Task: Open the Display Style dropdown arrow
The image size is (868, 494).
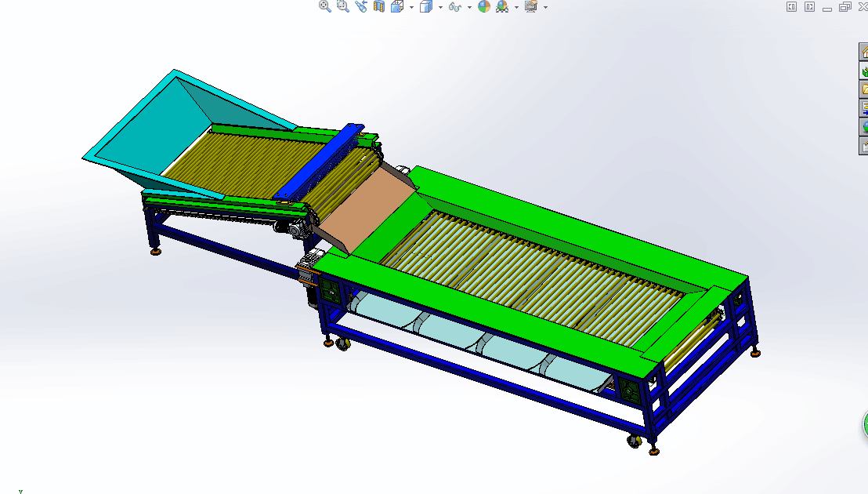Action: (440, 7)
